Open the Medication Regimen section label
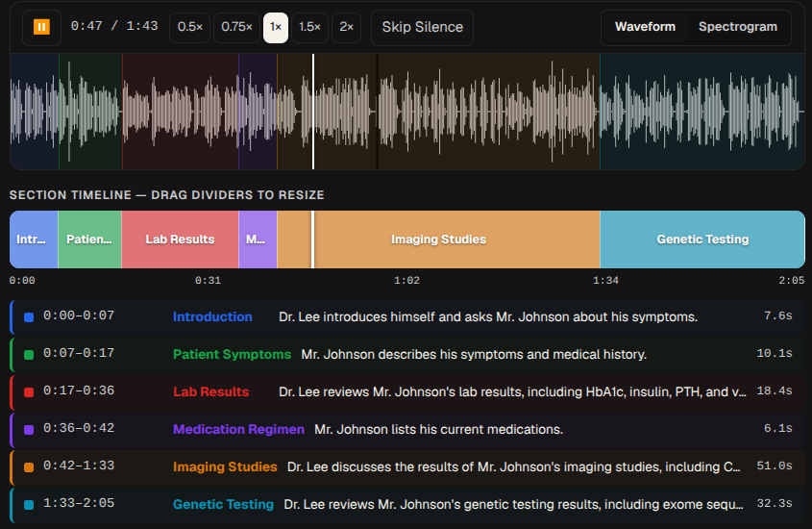 click(238, 429)
